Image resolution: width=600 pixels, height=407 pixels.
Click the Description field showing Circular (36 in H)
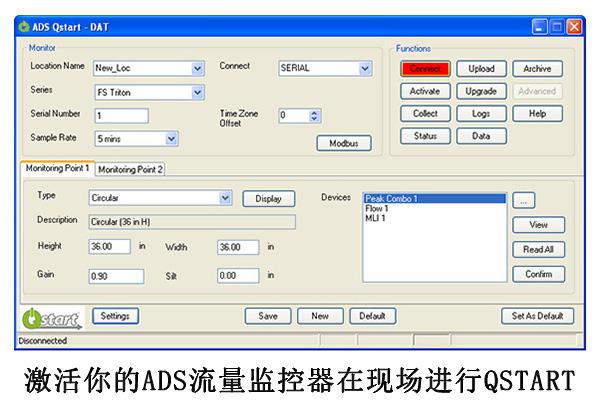coord(192,222)
